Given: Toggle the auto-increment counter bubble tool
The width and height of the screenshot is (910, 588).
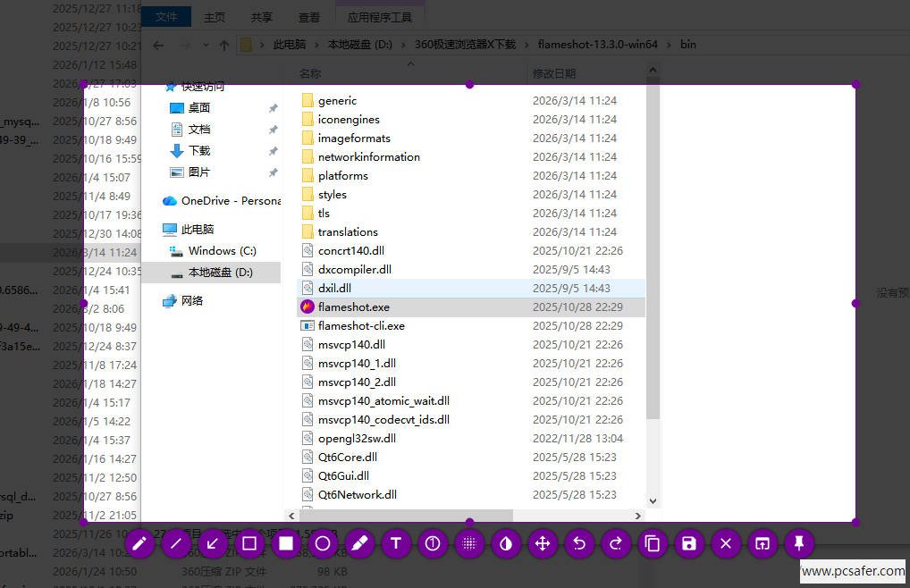Looking at the screenshot, I should click(x=433, y=543).
